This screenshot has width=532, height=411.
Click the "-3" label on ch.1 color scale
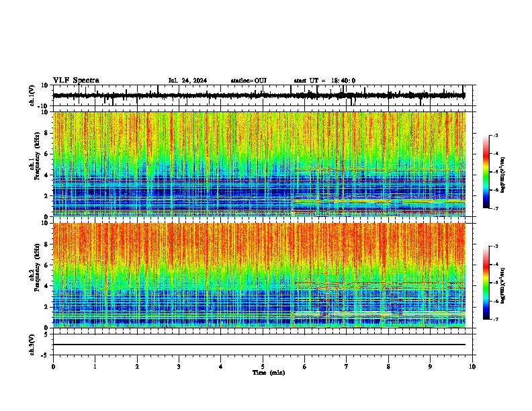pyautogui.click(x=495, y=135)
